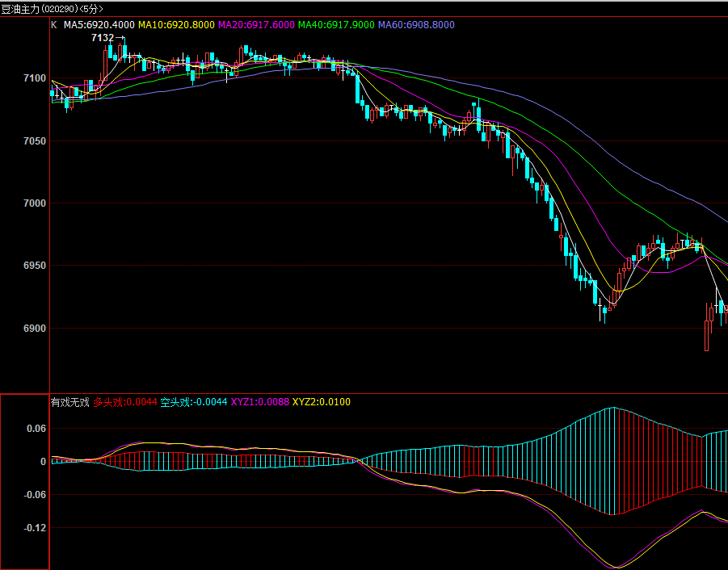Viewport: 728px width, 570px height.
Task: Click the green MA40 legend label
Action: [336, 25]
